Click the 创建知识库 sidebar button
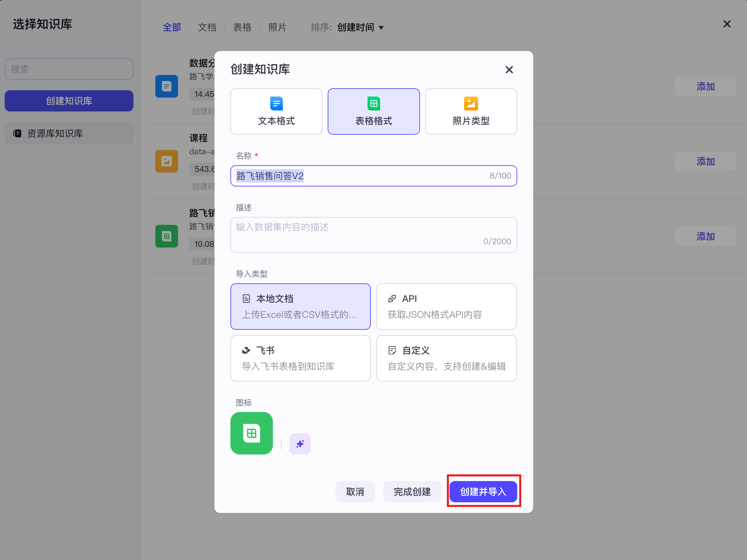 point(69,101)
